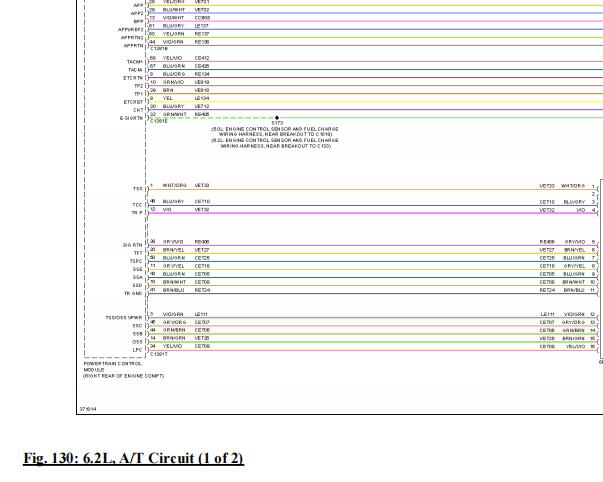Click LE111 circuit code at right connector
Viewport: 603px width, 482px height.
[547, 314]
